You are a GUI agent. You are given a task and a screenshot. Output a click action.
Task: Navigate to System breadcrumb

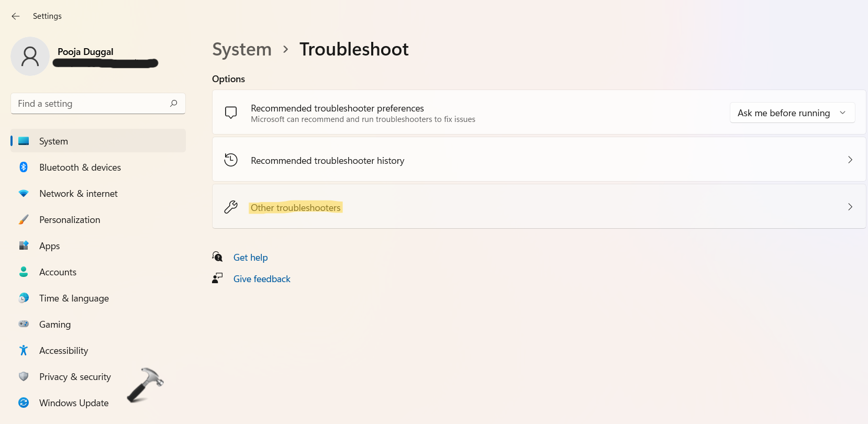coord(242,49)
